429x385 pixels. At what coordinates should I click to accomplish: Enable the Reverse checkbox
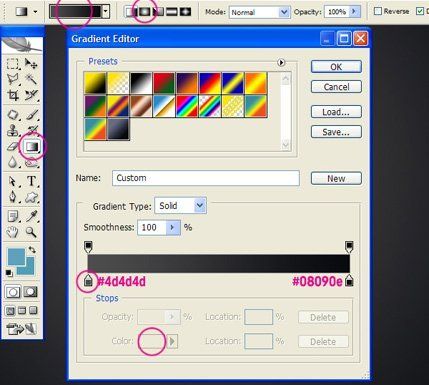pos(378,11)
